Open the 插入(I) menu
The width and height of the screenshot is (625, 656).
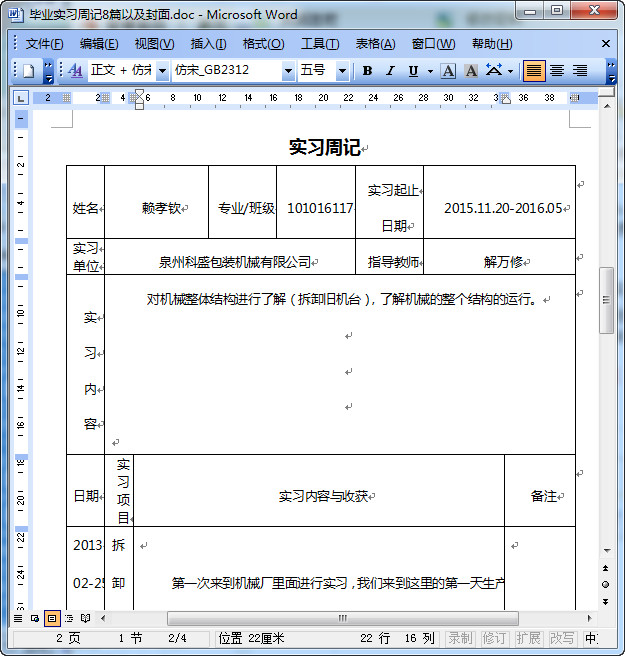click(x=208, y=44)
